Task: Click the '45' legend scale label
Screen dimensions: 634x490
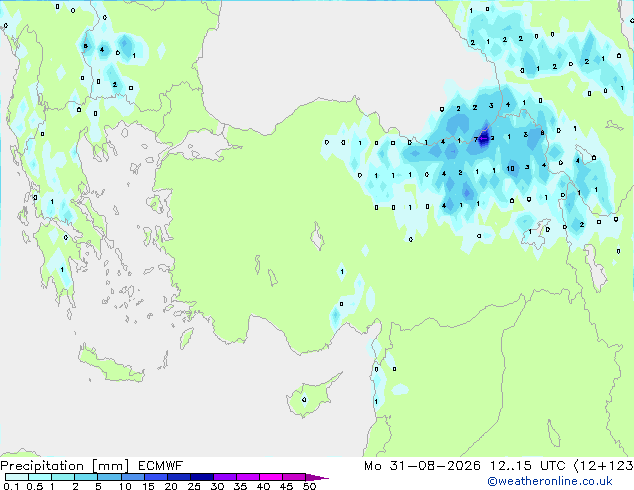Action: pyautogui.click(x=286, y=486)
